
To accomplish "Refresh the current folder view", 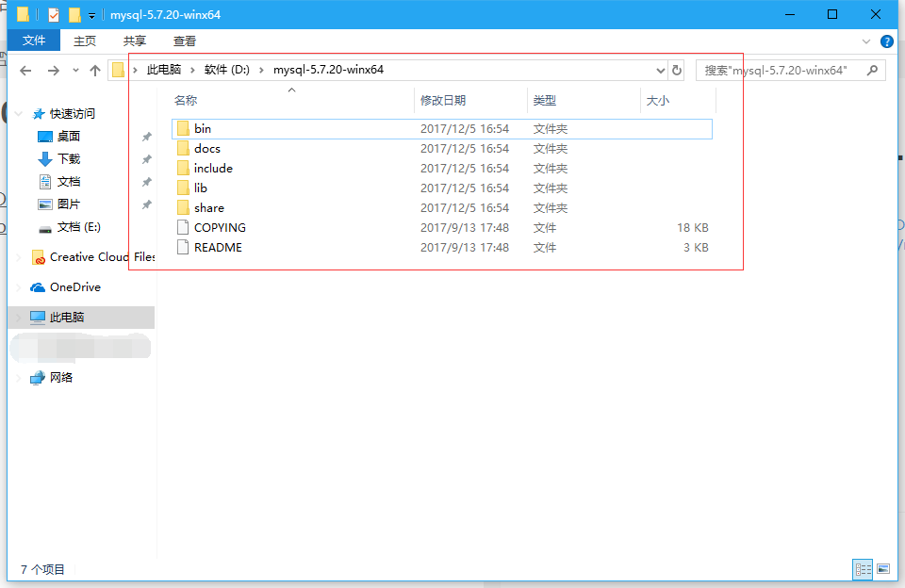I will (677, 71).
